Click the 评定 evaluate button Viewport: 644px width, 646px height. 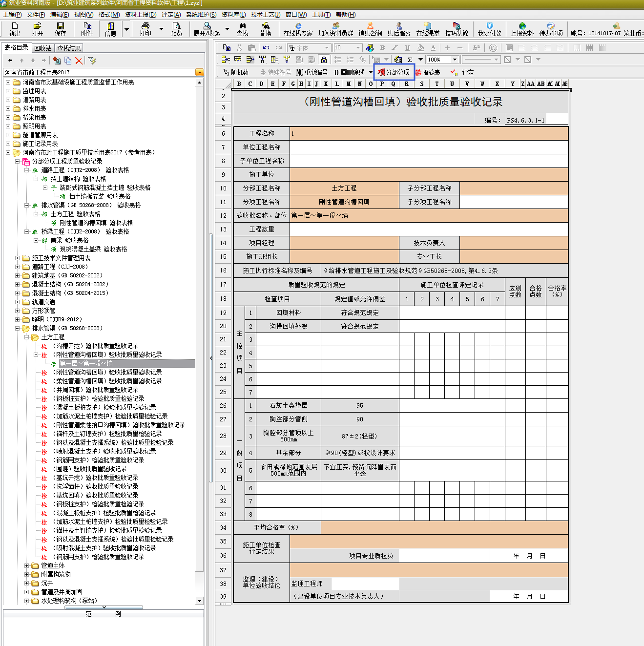pos(462,72)
